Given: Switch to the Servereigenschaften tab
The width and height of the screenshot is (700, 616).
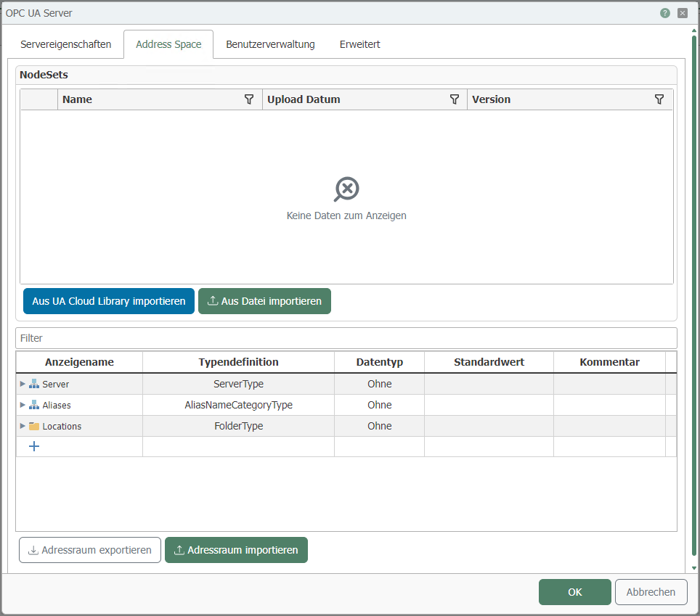Looking at the screenshot, I should pos(65,44).
